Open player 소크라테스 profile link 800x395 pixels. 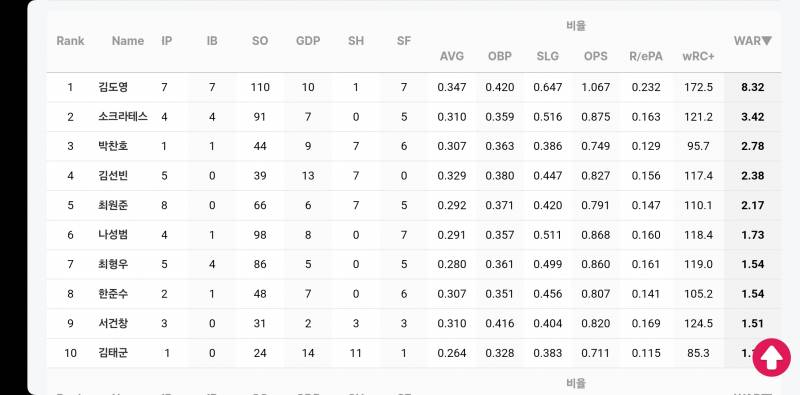pyautogui.click(x=123, y=117)
